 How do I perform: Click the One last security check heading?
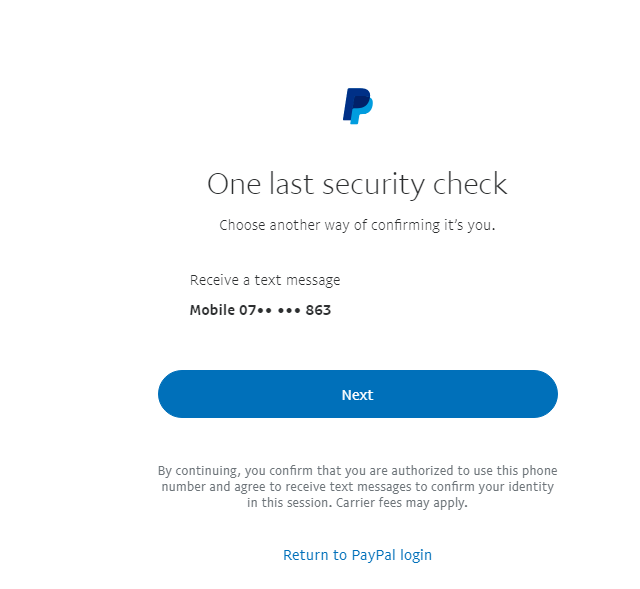point(357,184)
